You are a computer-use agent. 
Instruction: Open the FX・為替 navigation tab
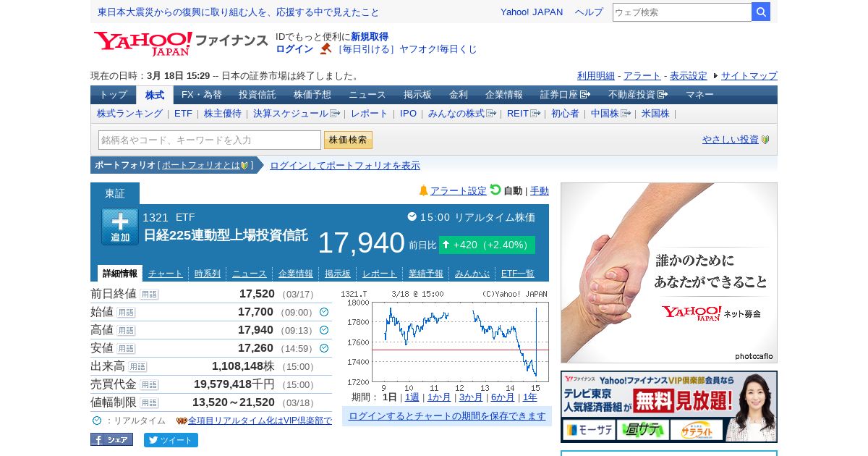click(202, 95)
